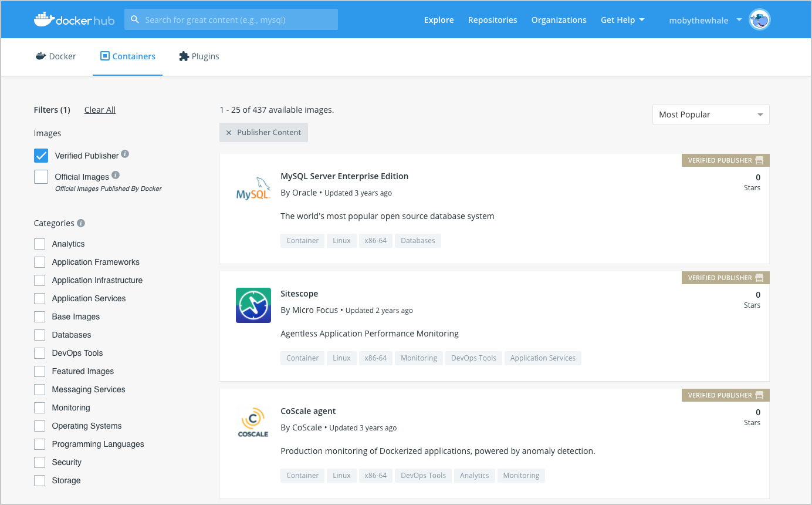This screenshot has width=812, height=505.
Task: Check the Storage category
Action: click(x=39, y=480)
